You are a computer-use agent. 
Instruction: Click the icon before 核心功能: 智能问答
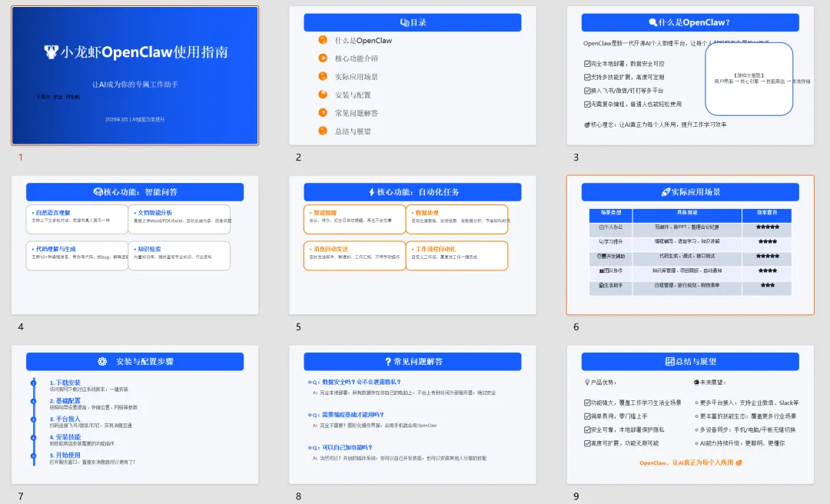click(x=98, y=192)
